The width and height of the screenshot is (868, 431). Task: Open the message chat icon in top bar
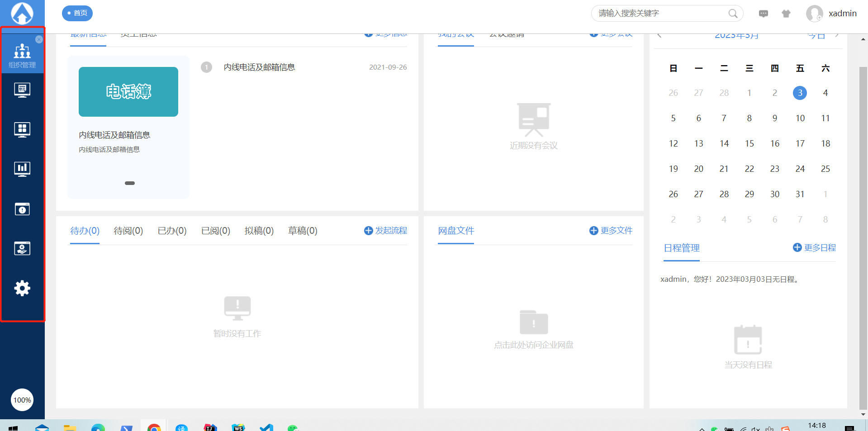[763, 13]
